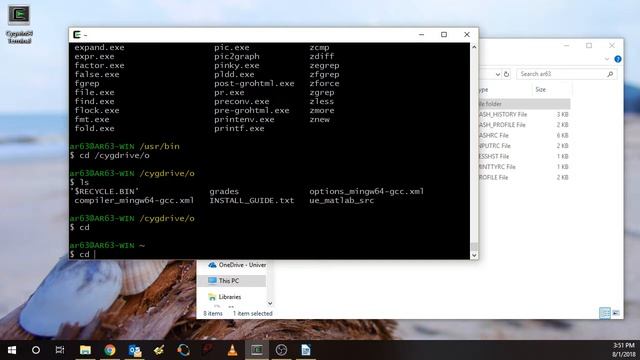Select the LESSHST File row
Screen dimensions: 640x360
[x=524, y=156]
